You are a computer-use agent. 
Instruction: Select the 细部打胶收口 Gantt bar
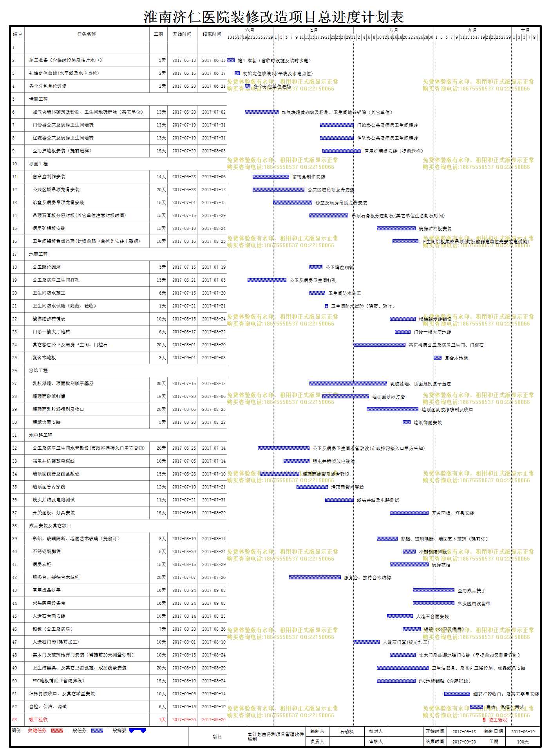pyautogui.click(x=457, y=694)
